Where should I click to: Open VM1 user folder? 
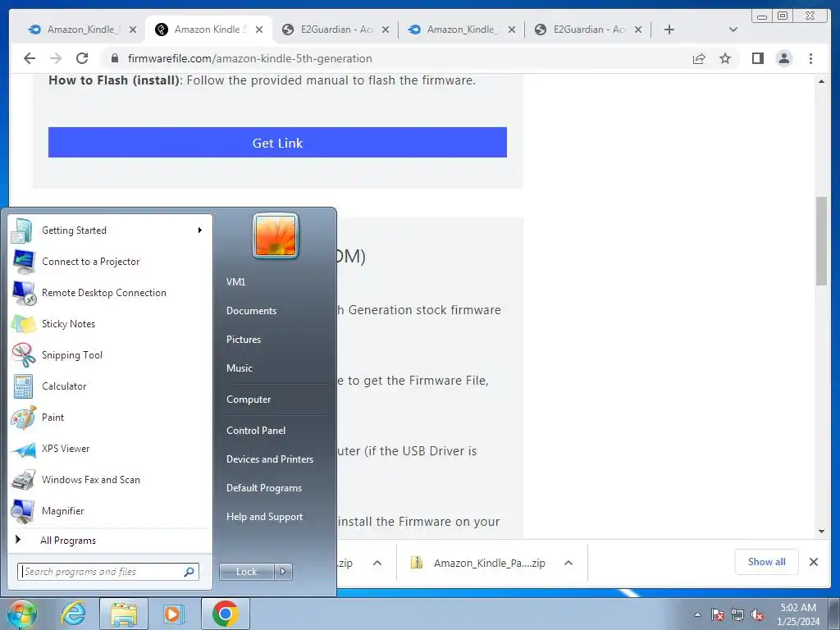click(x=235, y=282)
